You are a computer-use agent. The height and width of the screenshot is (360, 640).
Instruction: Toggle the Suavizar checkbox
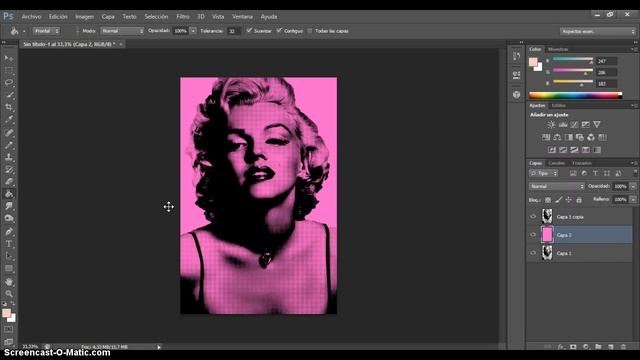pos(249,31)
